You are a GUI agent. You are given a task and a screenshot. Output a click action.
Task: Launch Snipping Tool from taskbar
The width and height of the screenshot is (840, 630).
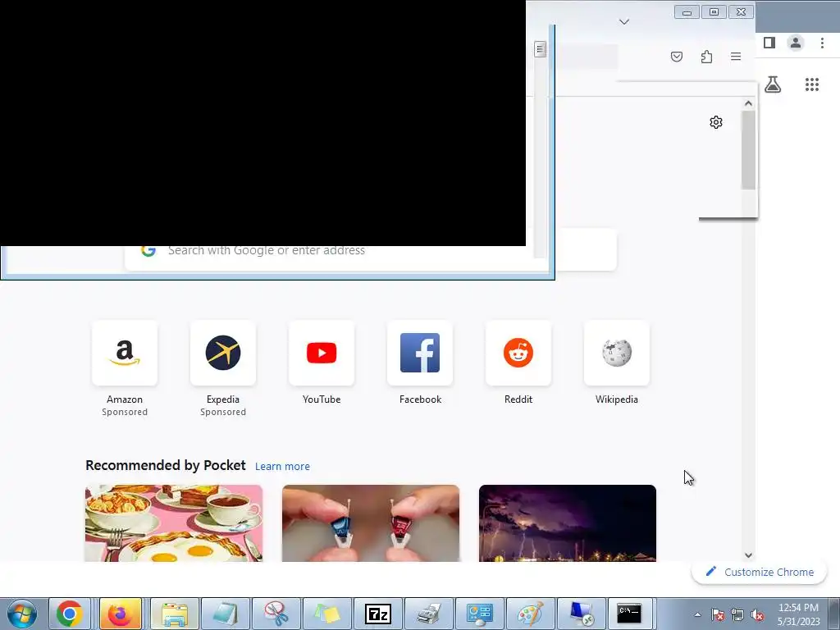point(276,614)
